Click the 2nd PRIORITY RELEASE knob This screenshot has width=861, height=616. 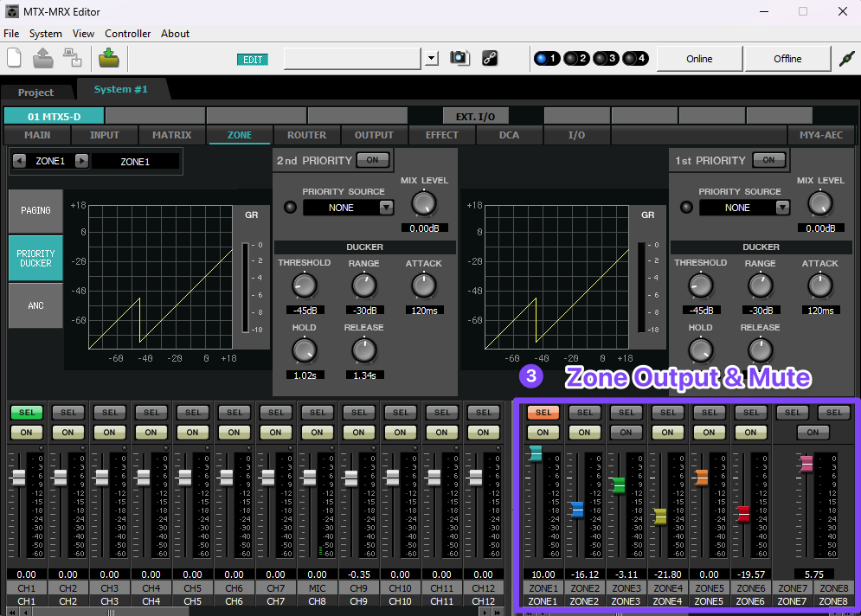(x=363, y=350)
